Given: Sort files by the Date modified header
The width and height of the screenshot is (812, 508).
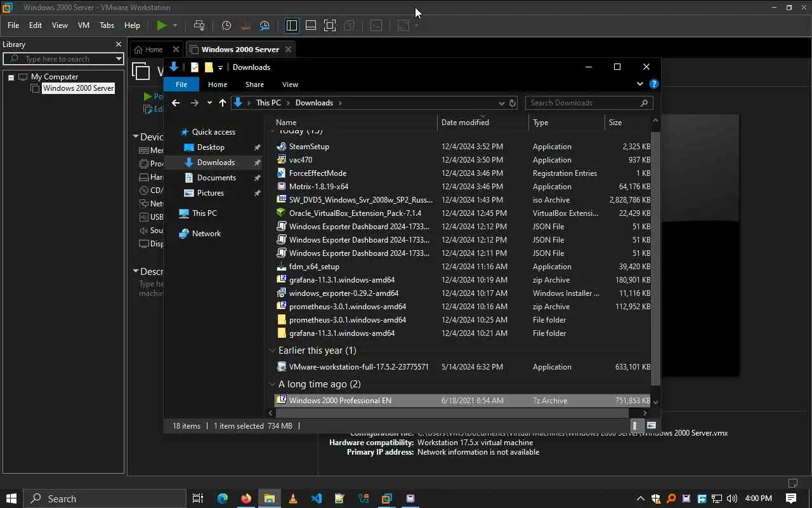Looking at the screenshot, I should pos(483,123).
